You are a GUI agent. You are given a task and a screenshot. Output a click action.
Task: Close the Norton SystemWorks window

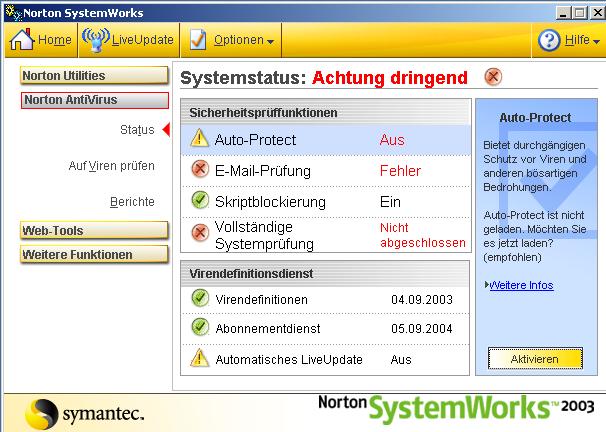tap(597, 13)
